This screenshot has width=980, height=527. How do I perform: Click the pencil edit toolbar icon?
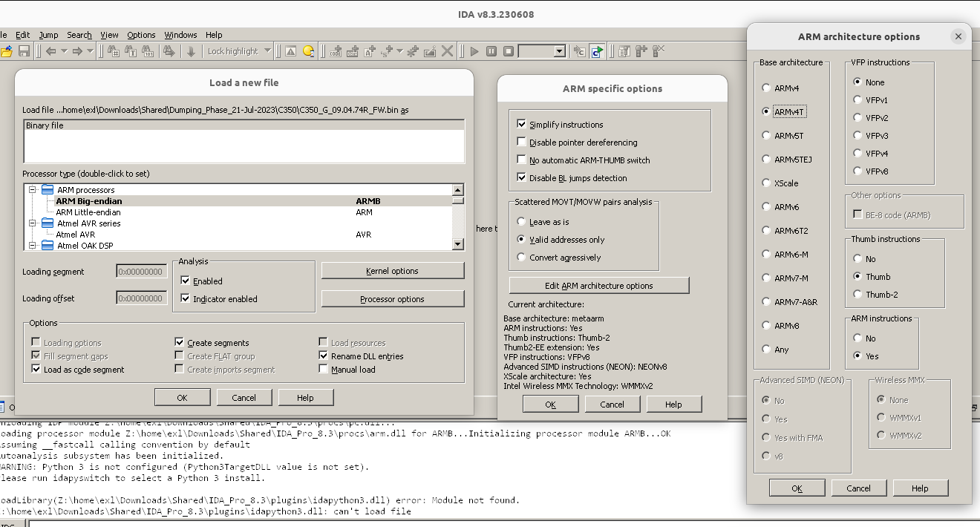click(430, 51)
